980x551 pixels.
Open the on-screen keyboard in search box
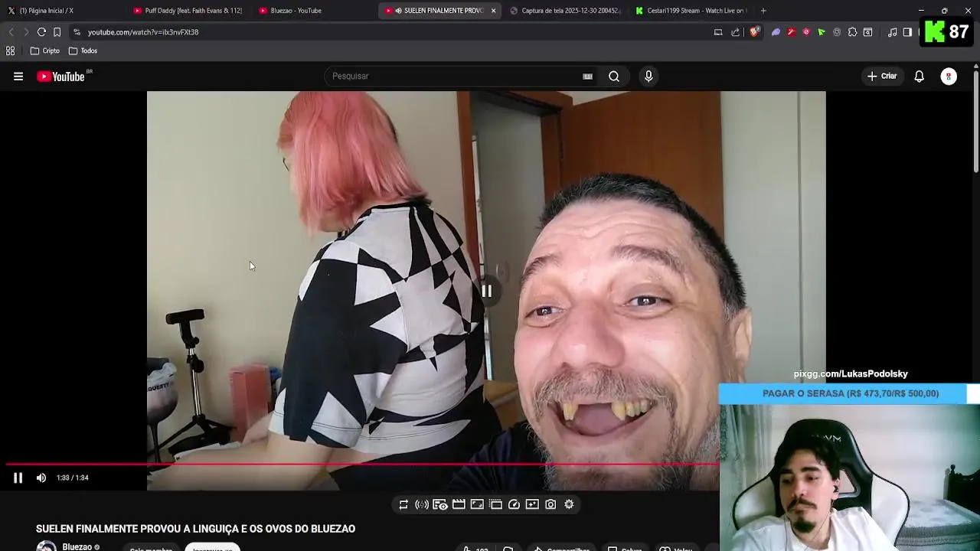point(587,77)
